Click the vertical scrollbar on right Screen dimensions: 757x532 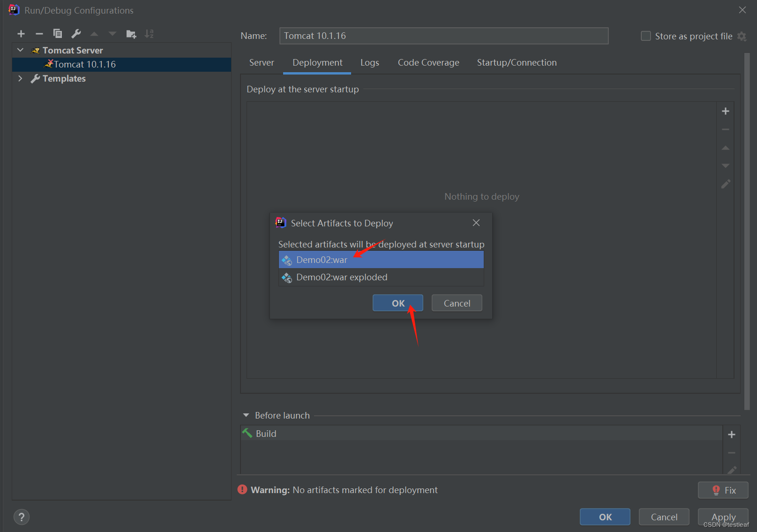(747, 232)
